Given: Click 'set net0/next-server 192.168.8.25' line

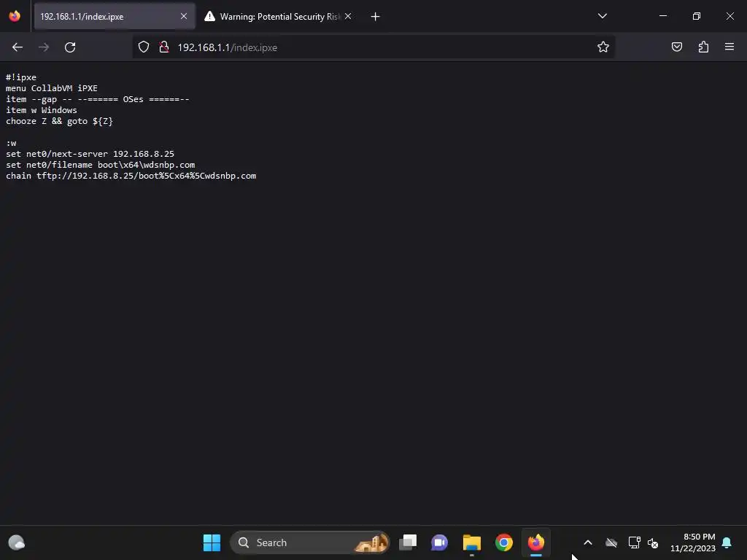Looking at the screenshot, I should pyautogui.click(x=90, y=154).
